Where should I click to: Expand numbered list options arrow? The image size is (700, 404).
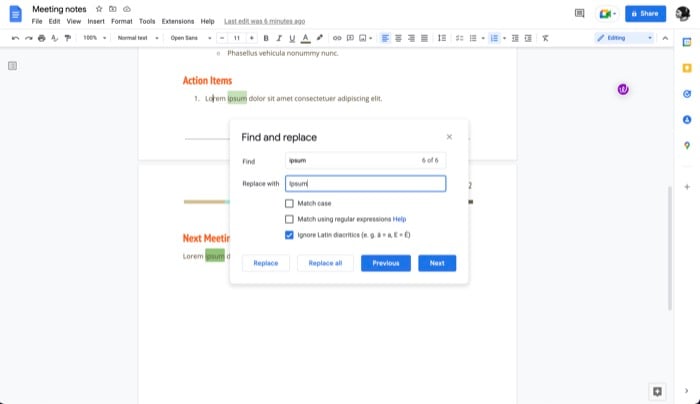(x=504, y=38)
